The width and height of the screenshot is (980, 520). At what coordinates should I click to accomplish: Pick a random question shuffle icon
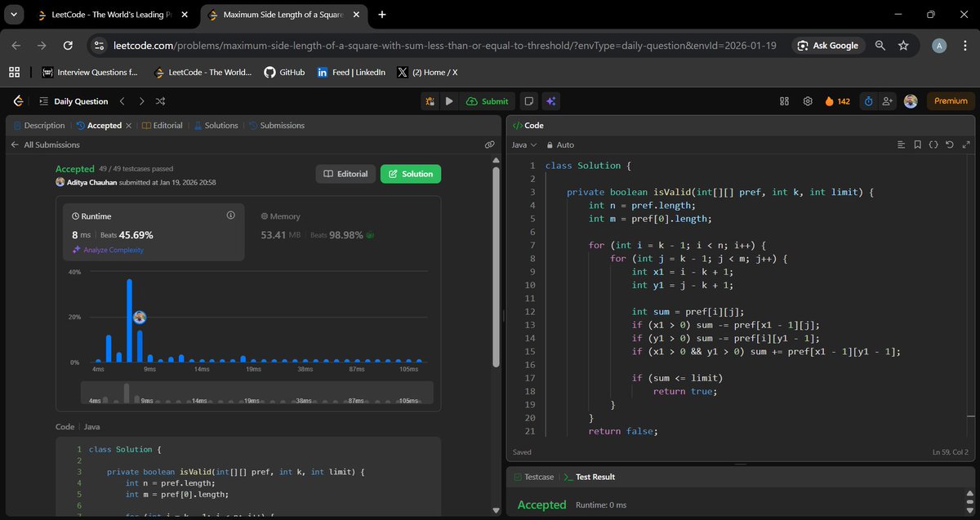pyautogui.click(x=161, y=101)
